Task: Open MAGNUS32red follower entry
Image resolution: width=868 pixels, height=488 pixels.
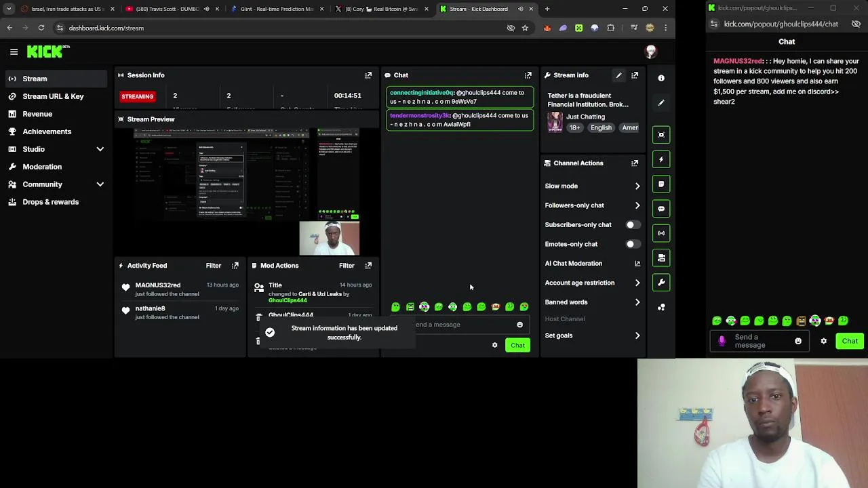Action: click(179, 289)
